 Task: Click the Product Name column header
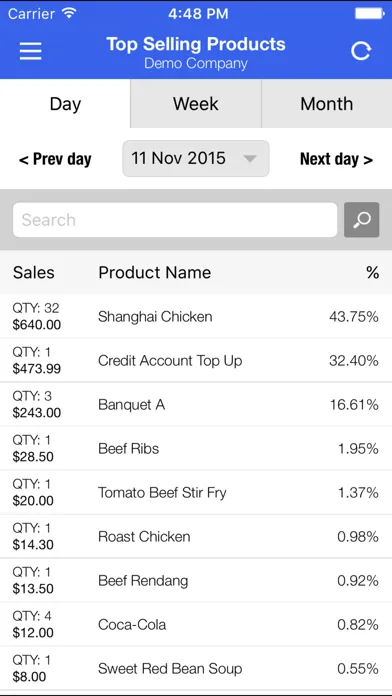click(154, 272)
